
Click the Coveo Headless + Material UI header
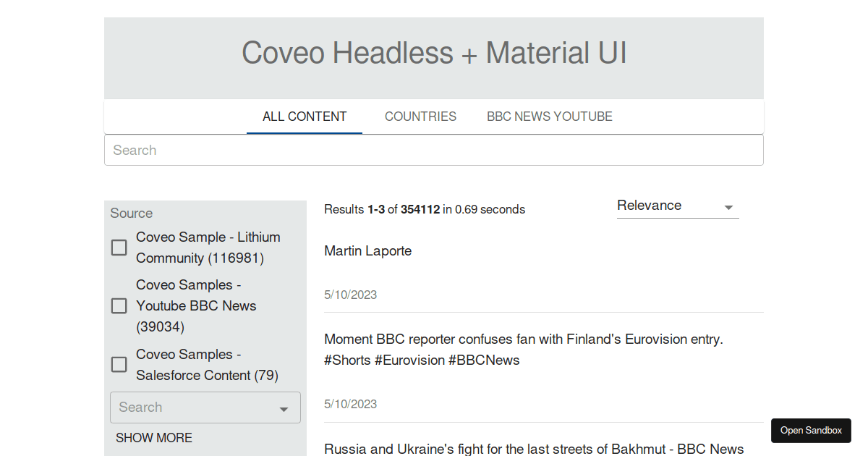click(434, 53)
